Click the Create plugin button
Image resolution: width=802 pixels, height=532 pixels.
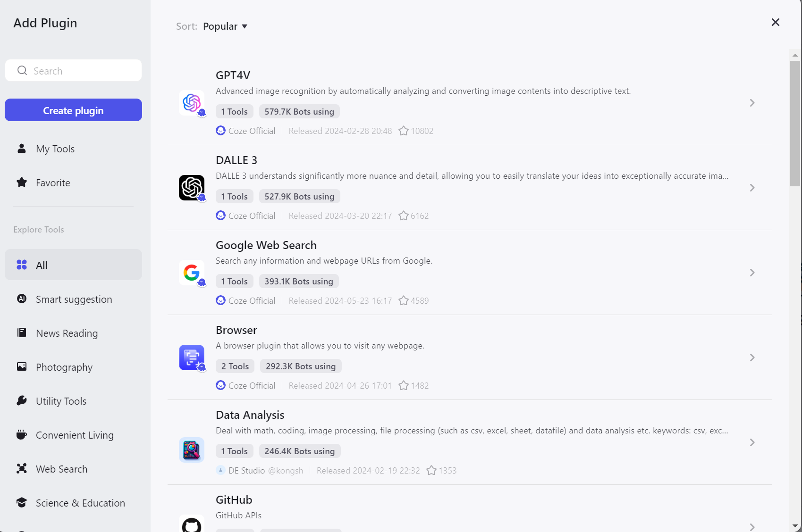pos(73,110)
